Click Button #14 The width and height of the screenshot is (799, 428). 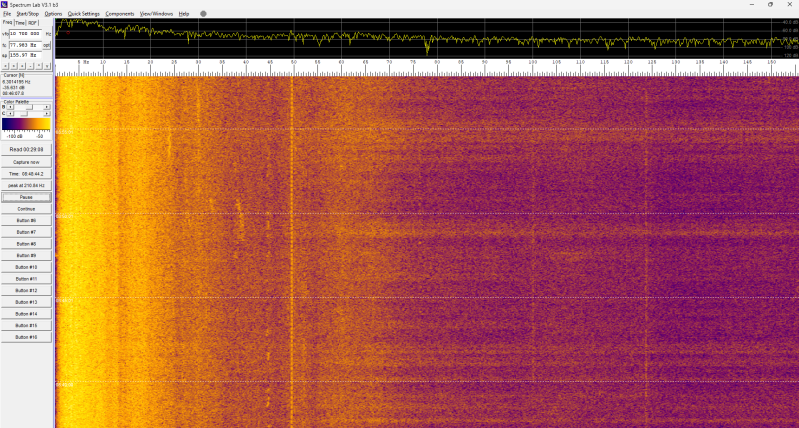[26, 314]
